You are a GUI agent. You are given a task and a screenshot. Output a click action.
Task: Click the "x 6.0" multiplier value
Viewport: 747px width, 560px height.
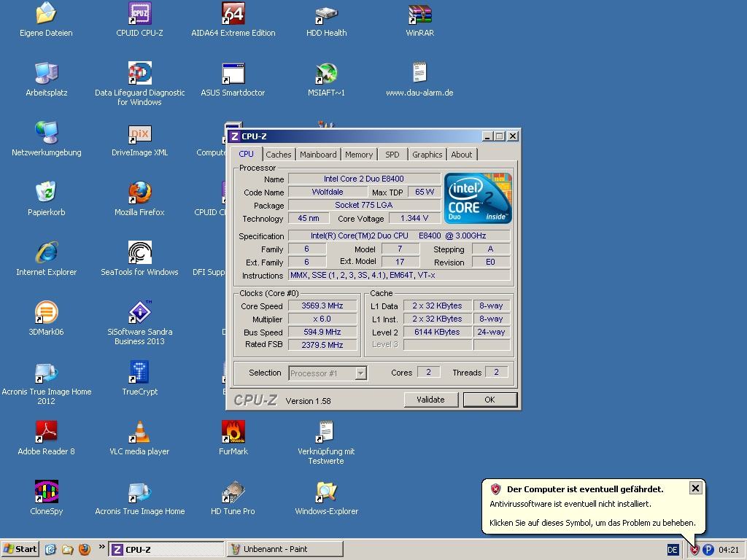coord(322,319)
